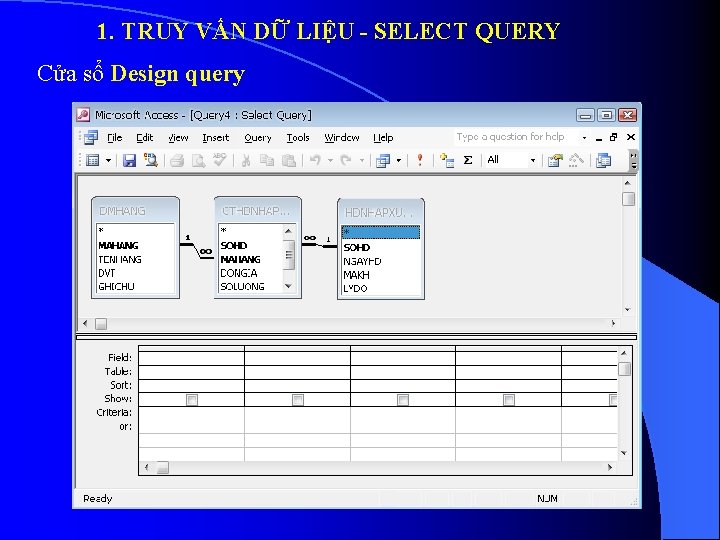Open the View menu
The height and width of the screenshot is (540, 720).
178,138
